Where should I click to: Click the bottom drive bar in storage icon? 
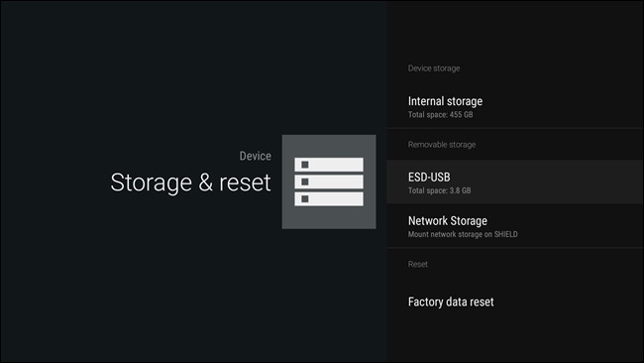coord(329,199)
